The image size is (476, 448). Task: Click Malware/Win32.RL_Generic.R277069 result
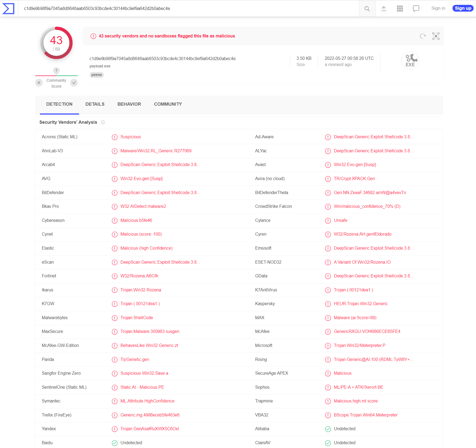coord(156,151)
